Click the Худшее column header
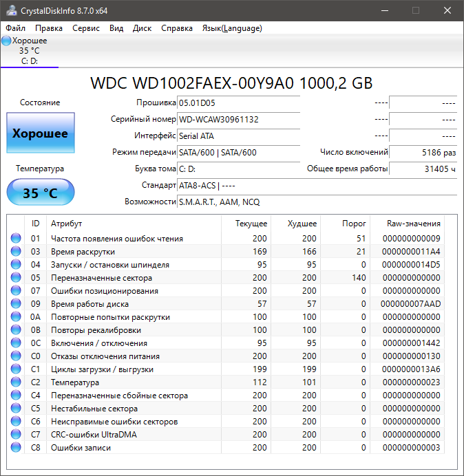This screenshot has height=476, width=464. click(295, 224)
